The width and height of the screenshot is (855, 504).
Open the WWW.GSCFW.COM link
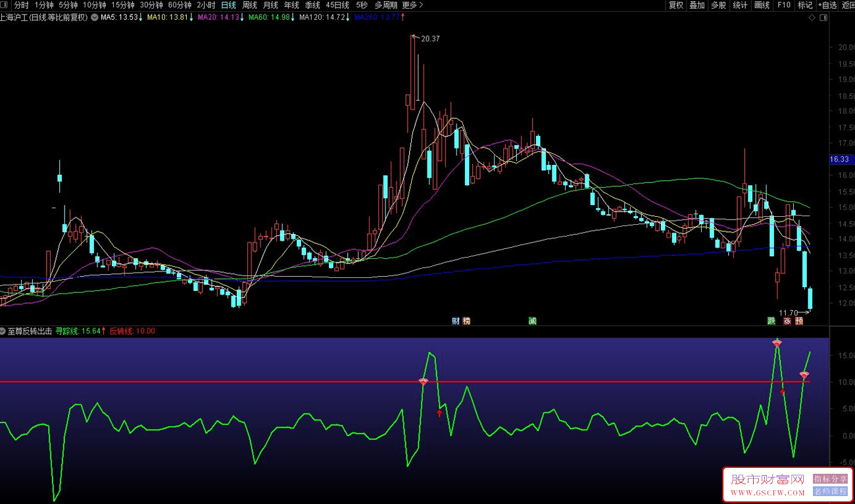click(x=768, y=492)
